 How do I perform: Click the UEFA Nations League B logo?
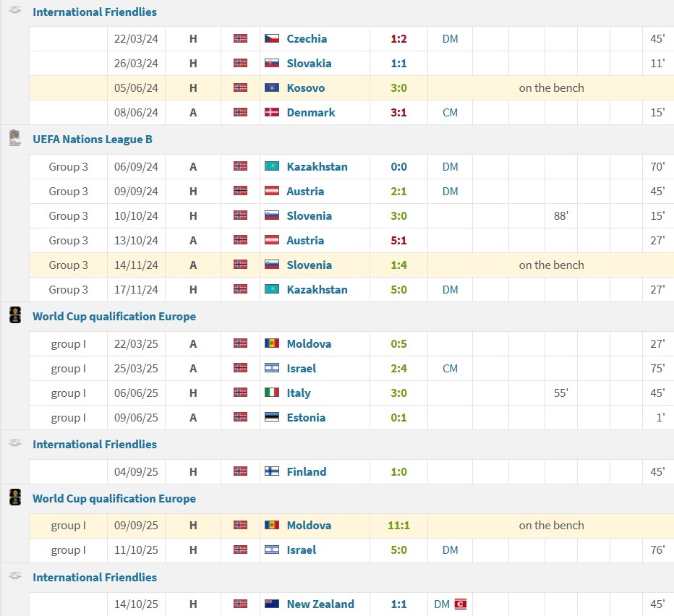(x=15, y=138)
